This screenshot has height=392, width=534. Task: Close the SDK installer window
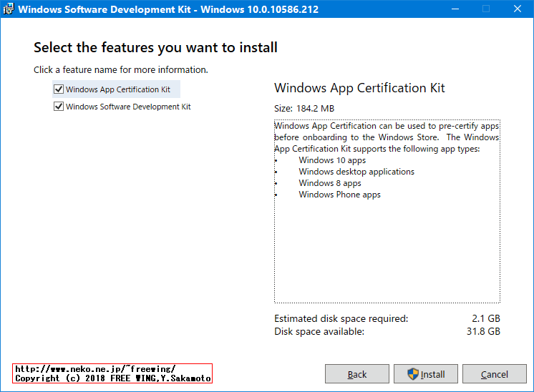click(518, 9)
